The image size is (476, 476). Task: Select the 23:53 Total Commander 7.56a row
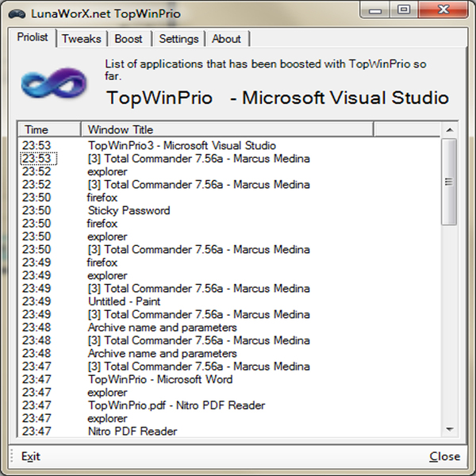229,159
